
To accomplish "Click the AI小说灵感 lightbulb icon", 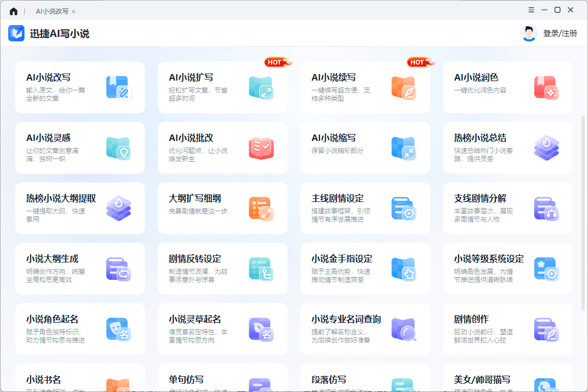I will (118, 148).
